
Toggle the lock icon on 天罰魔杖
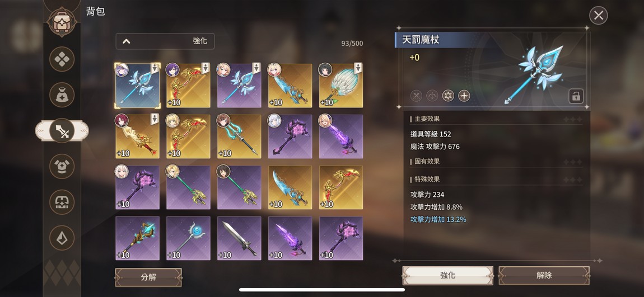point(576,96)
